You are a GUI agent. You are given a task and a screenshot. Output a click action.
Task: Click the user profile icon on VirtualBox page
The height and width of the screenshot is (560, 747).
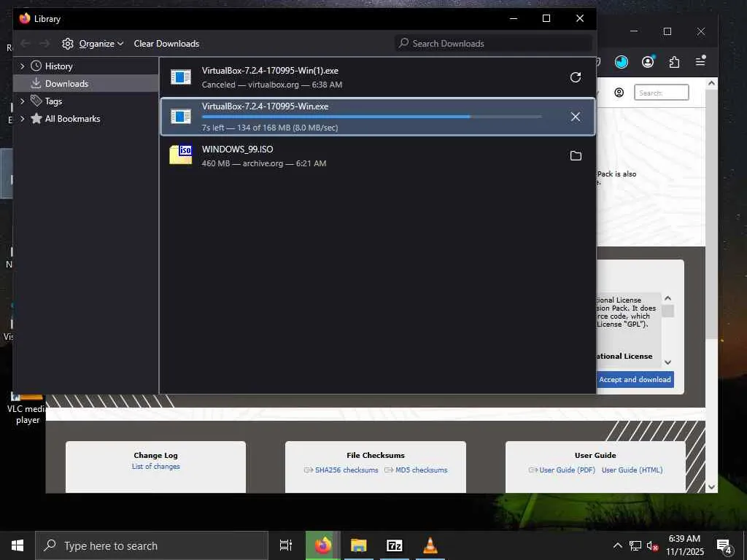click(619, 93)
